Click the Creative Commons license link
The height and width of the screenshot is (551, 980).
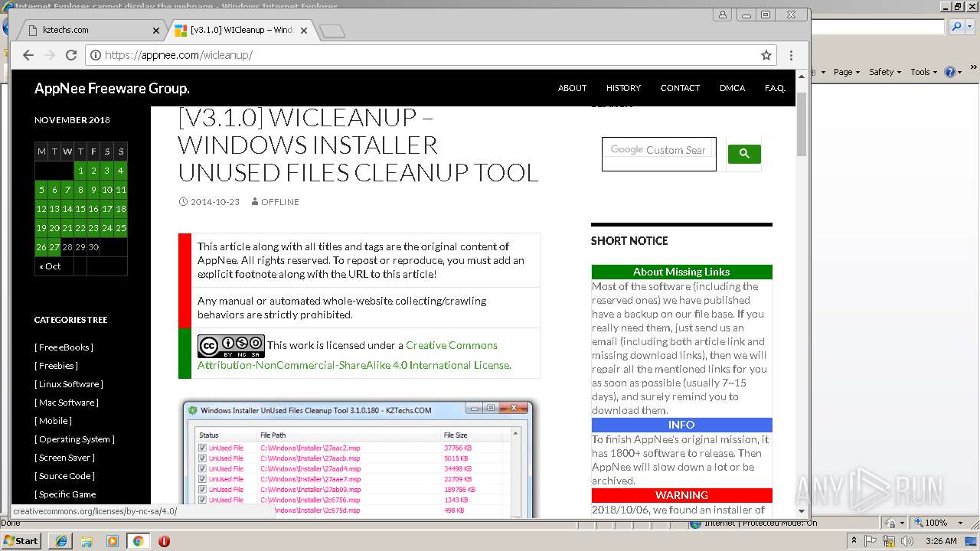[x=354, y=355]
